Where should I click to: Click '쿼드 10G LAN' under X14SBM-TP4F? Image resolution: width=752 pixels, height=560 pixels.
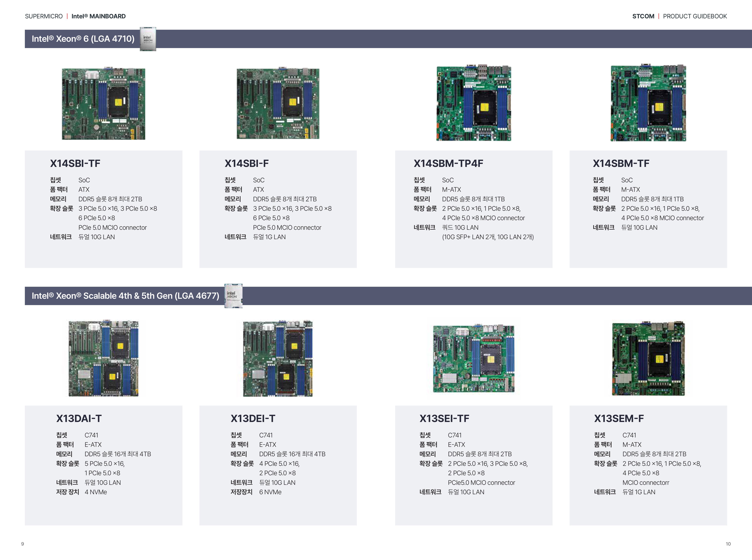pyautogui.click(x=460, y=227)
